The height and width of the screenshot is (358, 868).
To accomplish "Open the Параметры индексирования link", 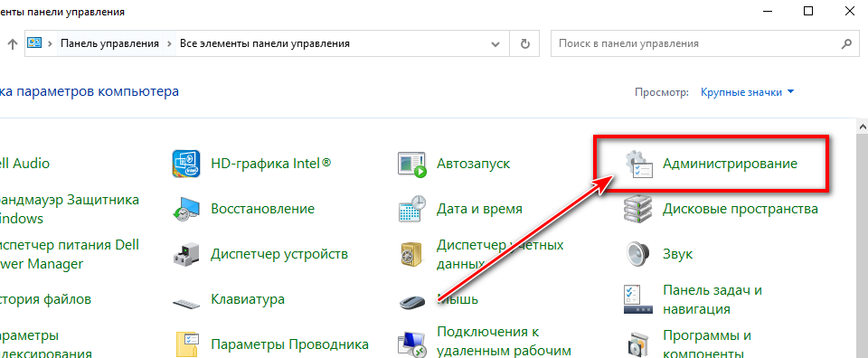I will pos(45,344).
